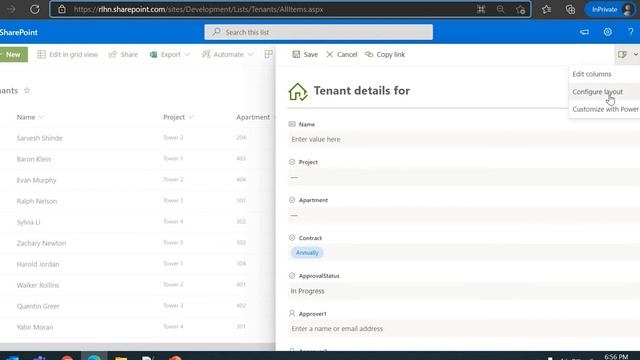Screen dimensions: 640x360
Task: Select the Ralph Nelson entry
Action: (37, 201)
